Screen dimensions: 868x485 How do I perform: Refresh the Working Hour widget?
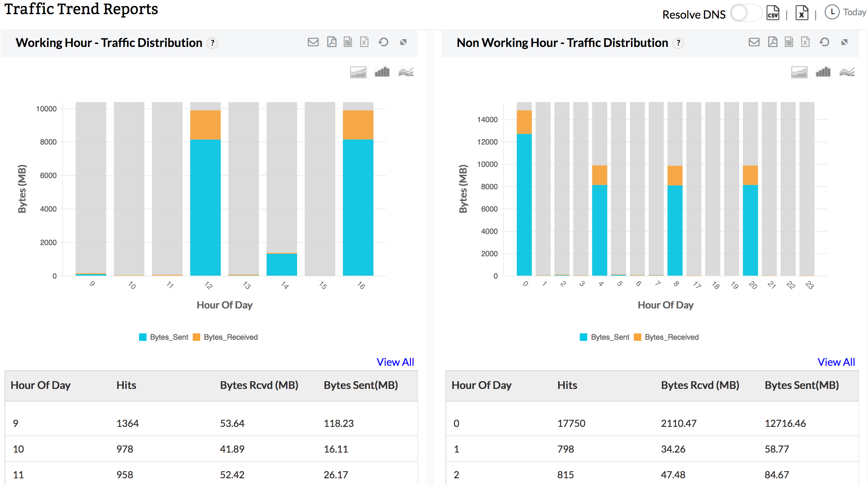pos(383,42)
